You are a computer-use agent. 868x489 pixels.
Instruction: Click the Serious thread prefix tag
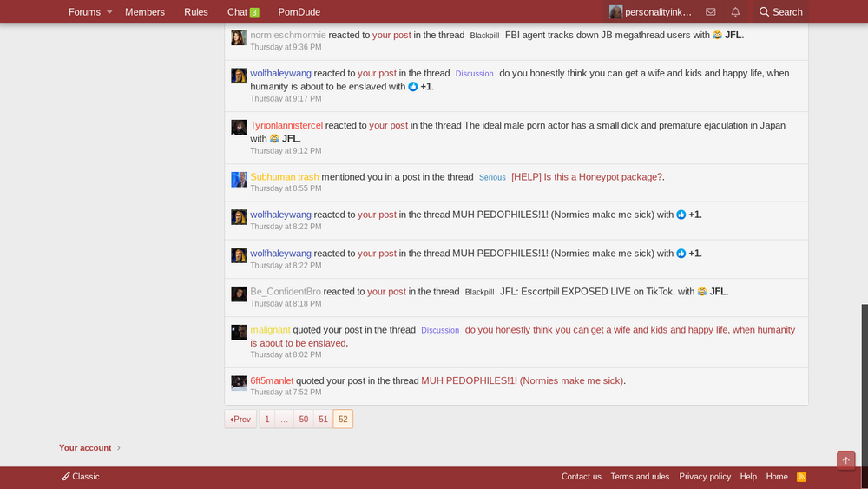(x=492, y=177)
